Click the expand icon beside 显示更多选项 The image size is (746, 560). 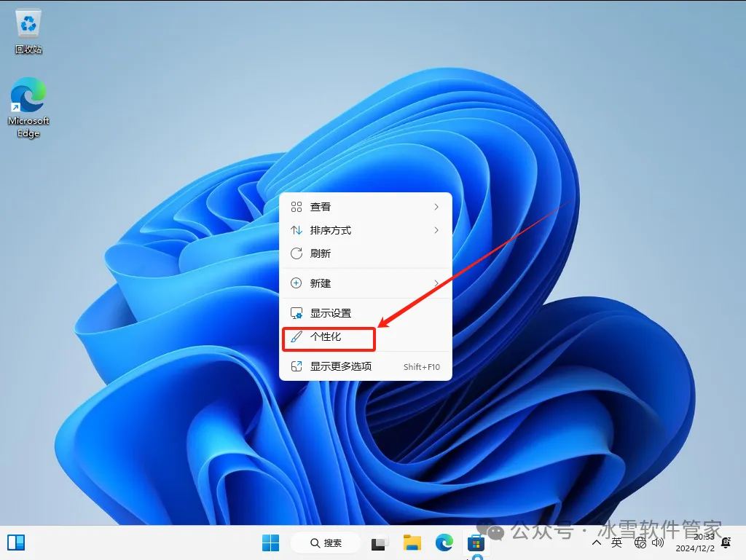[x=297, y=366]
